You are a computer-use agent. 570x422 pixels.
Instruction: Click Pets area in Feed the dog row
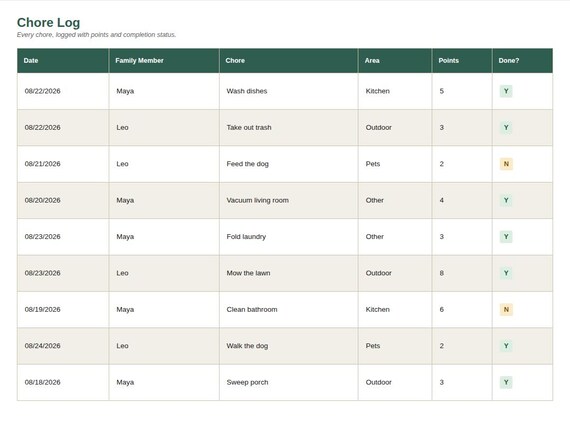click(x=373, y=164)
